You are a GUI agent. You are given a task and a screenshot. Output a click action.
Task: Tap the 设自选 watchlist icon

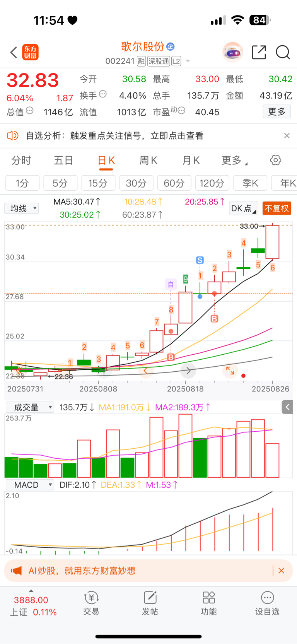pyautogui.click(x=267, y=604)
